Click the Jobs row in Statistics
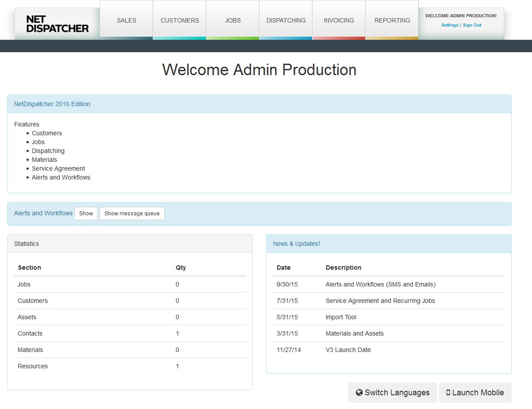The image size is (532, 409). (x=130, y=284)
